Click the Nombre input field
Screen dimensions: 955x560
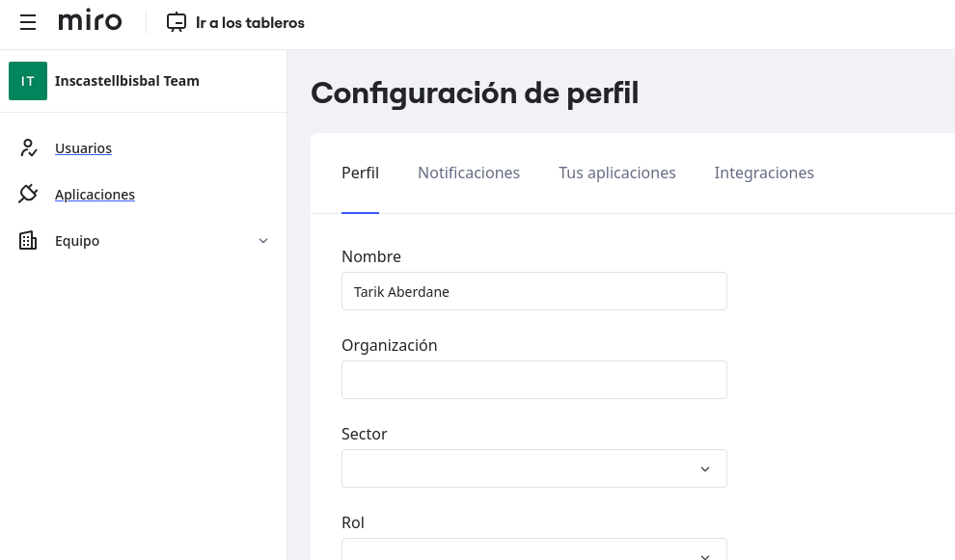pyautogui.click(x=533, y=291)
